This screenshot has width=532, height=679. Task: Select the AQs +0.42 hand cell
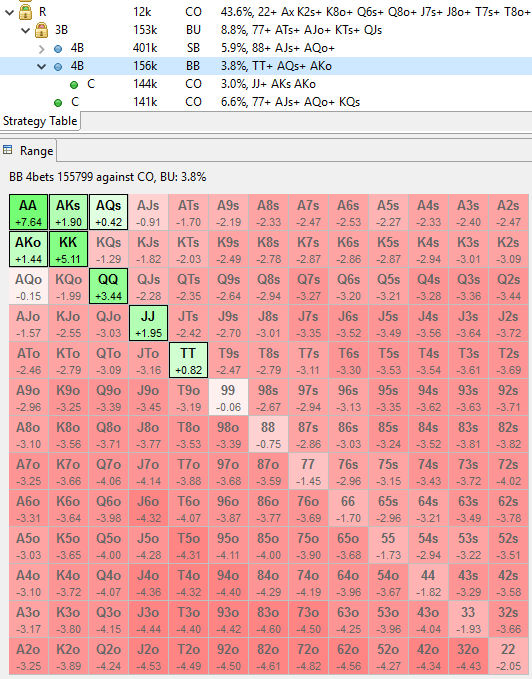click(108, 212)
